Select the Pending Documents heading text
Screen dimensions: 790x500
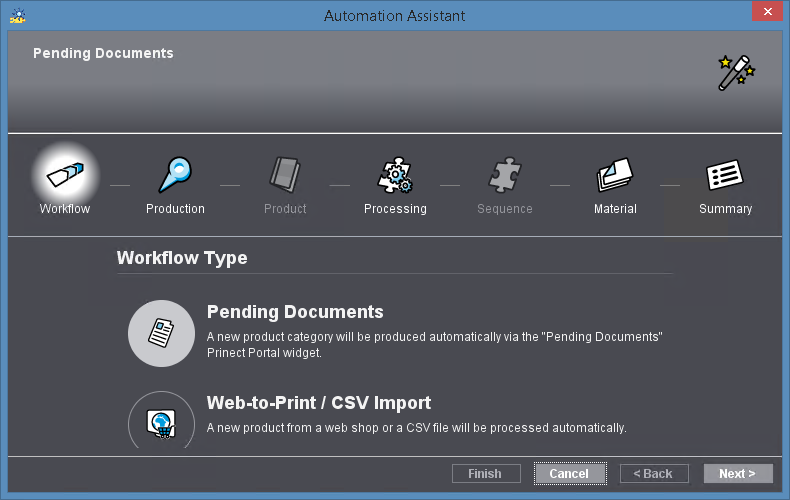coord(295,312)
